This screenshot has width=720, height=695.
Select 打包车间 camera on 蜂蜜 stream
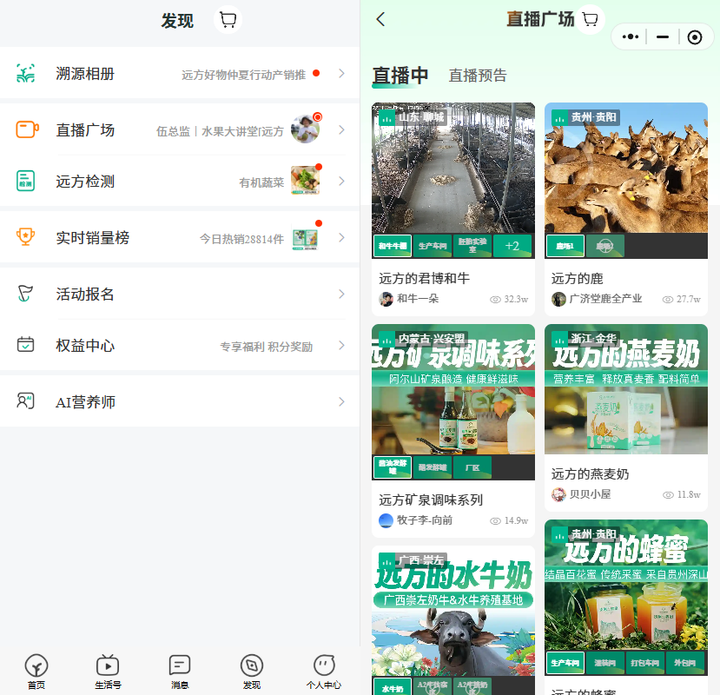point(647,662)
